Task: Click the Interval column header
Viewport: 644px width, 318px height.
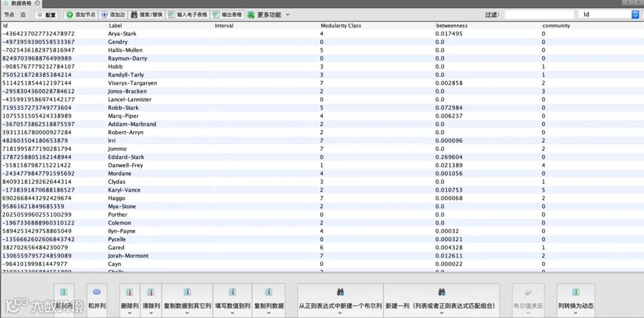Action: tap(266, 26)
